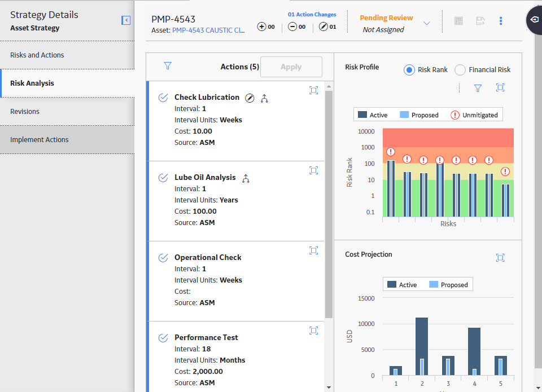Image resolution: width=542 pixels, height=392 pixels.
Task: Expand the Pending Review state dropdown
Action: tap(427, 23)
